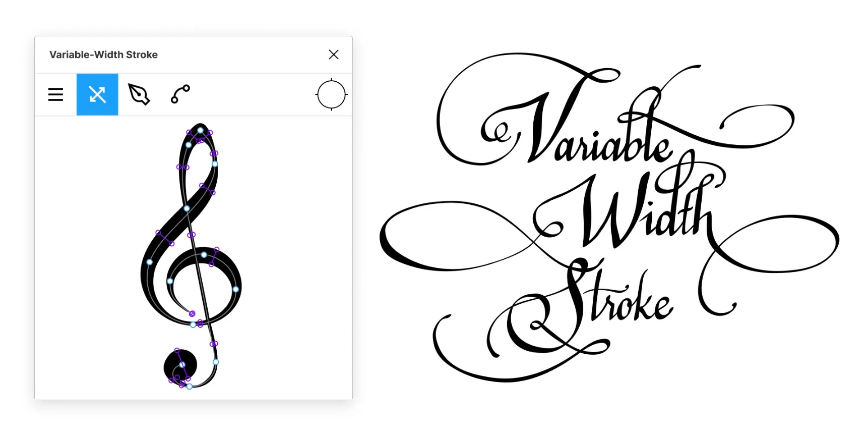Select the rightmost anchor on the clef's spiral

pyautogui.click(x=235, y=289)
